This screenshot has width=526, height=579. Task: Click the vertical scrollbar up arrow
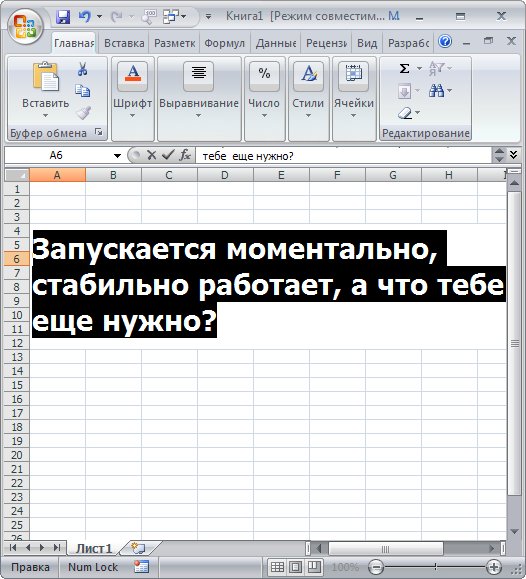(514, 183)
